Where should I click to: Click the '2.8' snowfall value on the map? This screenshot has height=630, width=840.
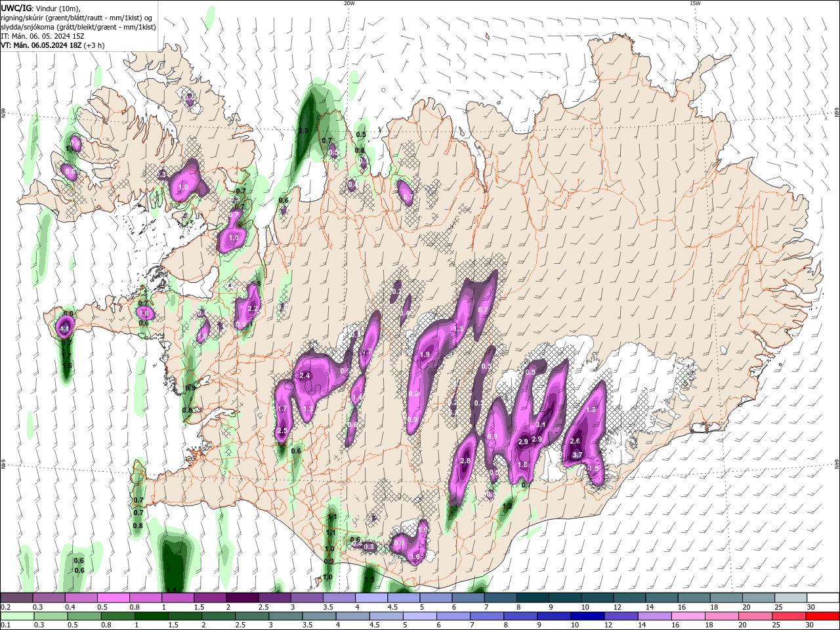(465, 461)
